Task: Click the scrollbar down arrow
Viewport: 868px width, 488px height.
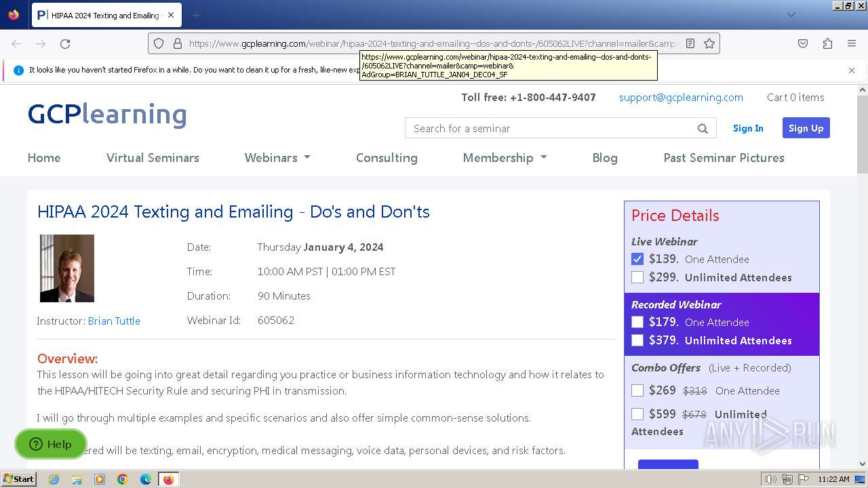Action: point(863,464)
